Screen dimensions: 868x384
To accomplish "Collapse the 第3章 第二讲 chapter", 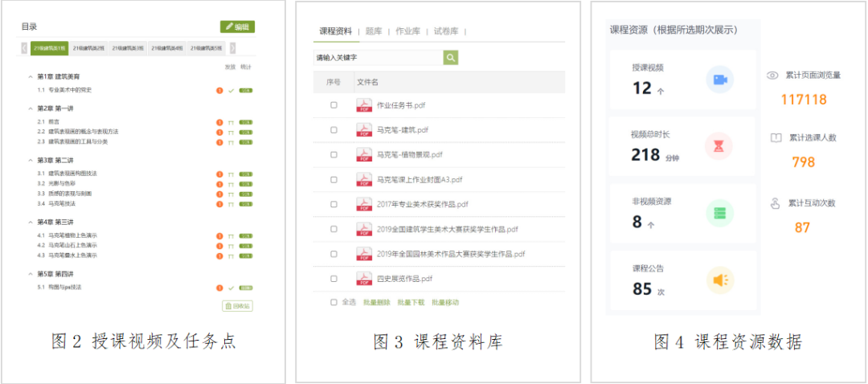I will tap(30, 160).
